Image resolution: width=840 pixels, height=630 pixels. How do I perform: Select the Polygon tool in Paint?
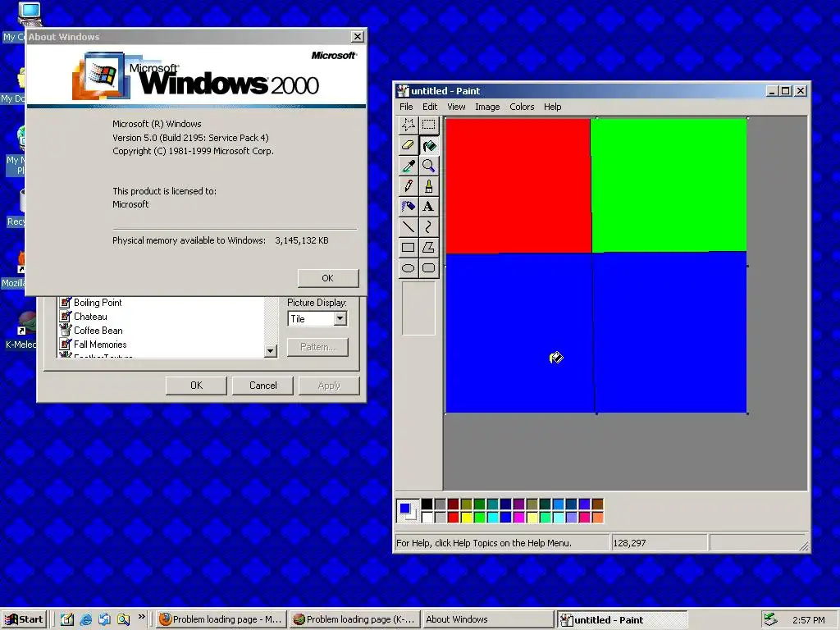428,247
